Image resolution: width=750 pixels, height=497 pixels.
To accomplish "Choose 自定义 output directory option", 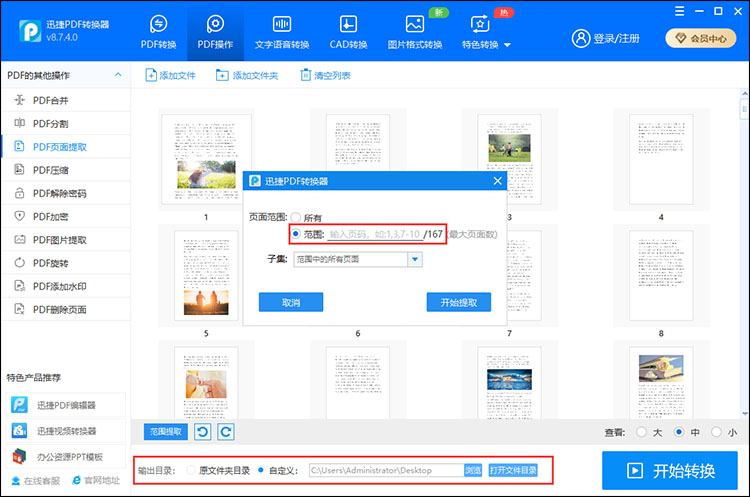I will (261, 470).
